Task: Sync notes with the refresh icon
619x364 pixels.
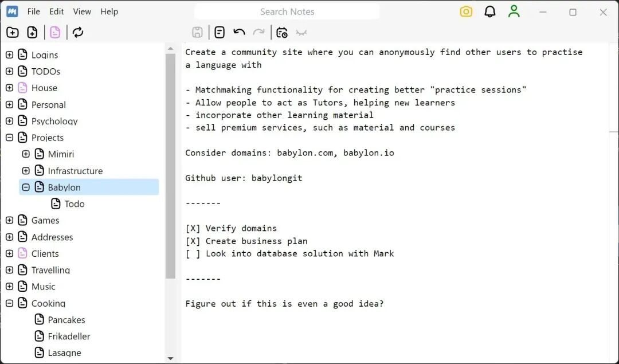Action: point(79,32)
